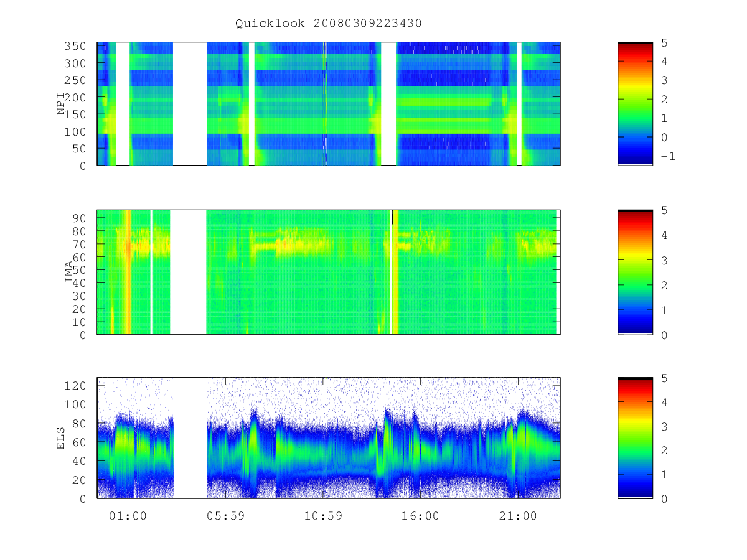Viewport: 747px width, 560px height.
Task: Click the 21:00 time axis label
Action: (x=518, y=516)
